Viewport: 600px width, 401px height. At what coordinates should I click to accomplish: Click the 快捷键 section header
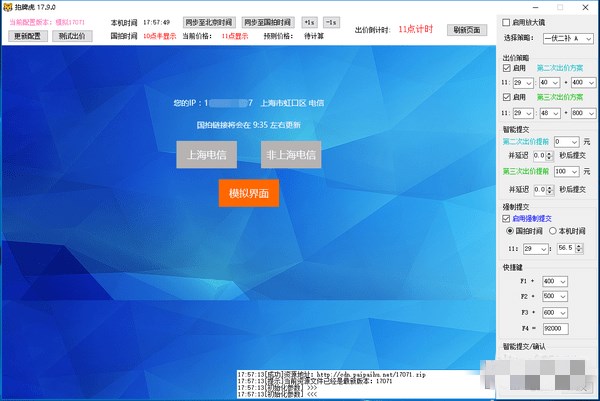point(513,267)
